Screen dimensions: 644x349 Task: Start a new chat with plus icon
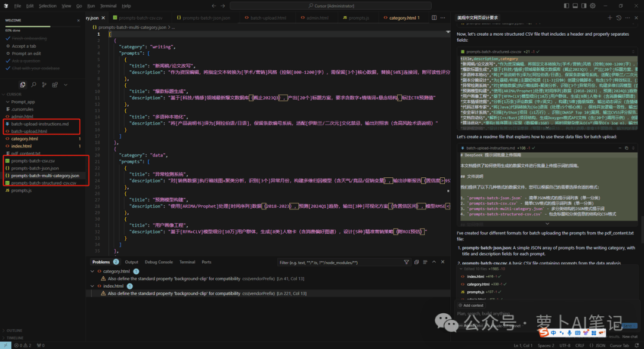(x=610, y=18)
